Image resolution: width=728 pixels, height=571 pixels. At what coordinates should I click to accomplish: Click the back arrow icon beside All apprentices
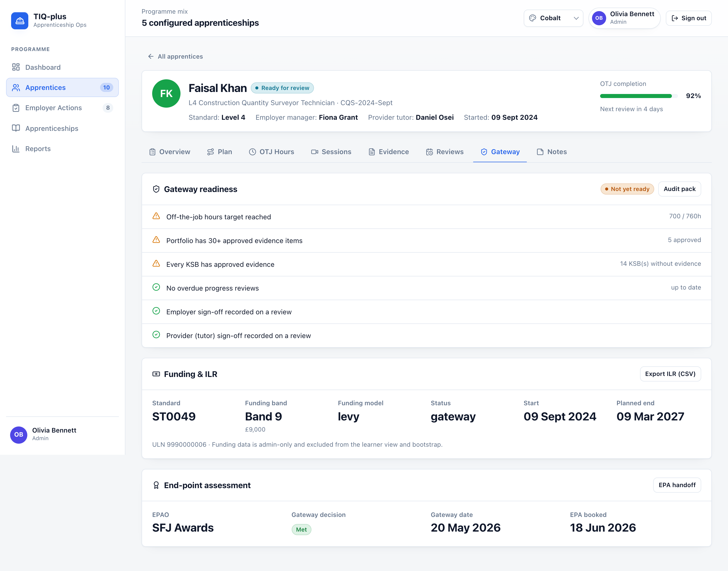point(151,57)
